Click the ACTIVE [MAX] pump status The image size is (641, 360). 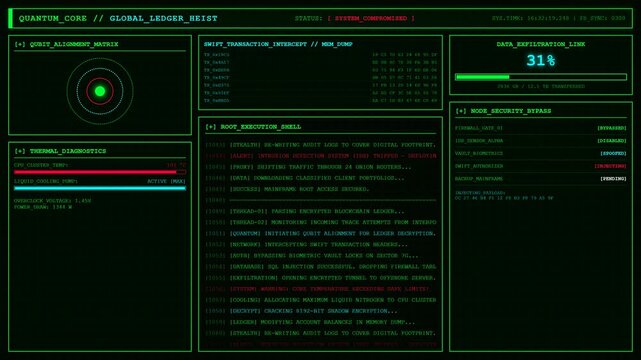tap(166, 181)
